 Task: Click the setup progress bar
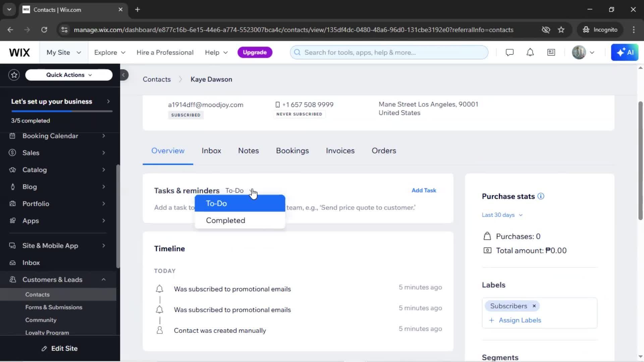[62, 111]
